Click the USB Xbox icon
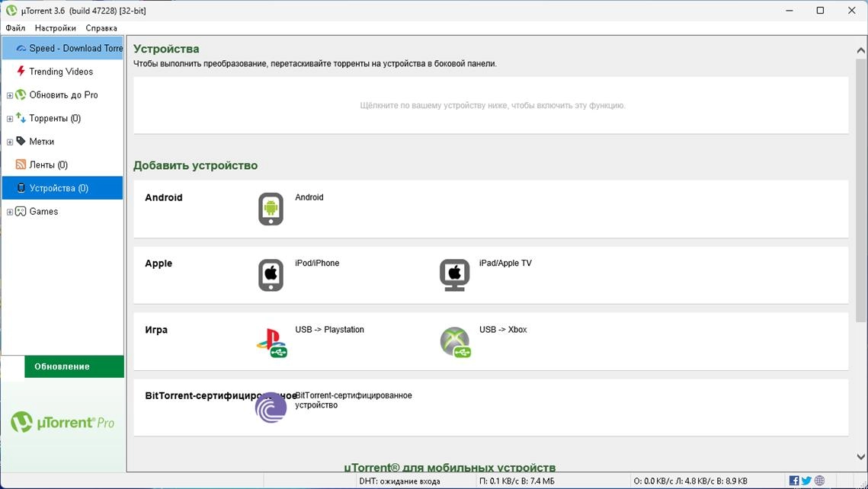 [455, 343]
